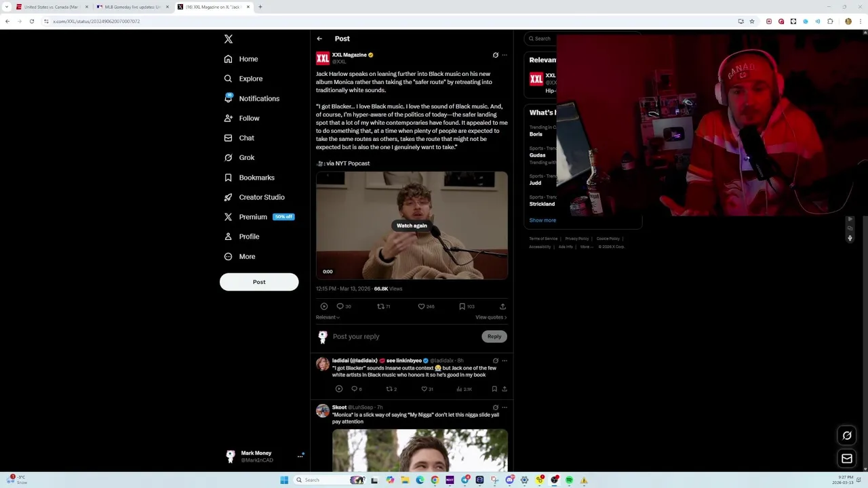Share the XXL Magazine post
The width and height of the screenshot is (868, 488).
tap(502, 306)
